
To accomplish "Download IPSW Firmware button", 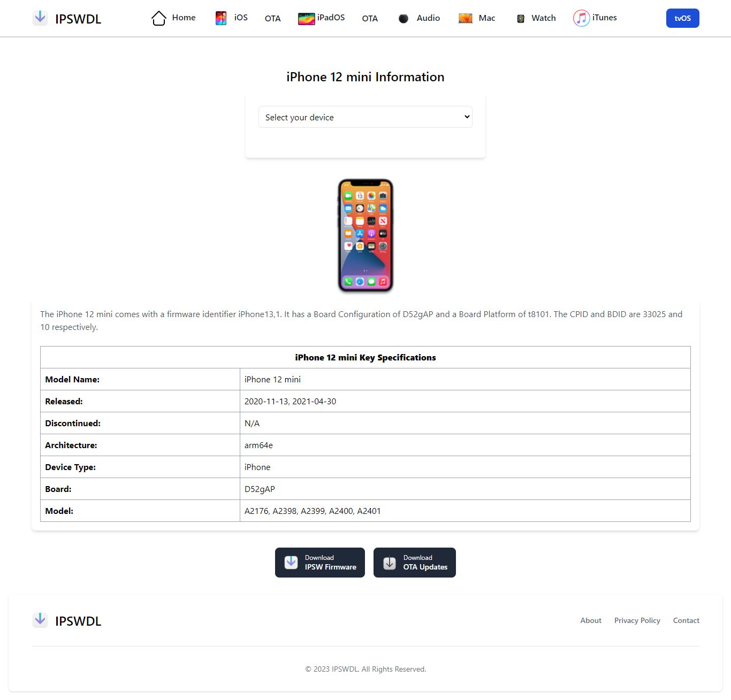I will tap(320, 563).
